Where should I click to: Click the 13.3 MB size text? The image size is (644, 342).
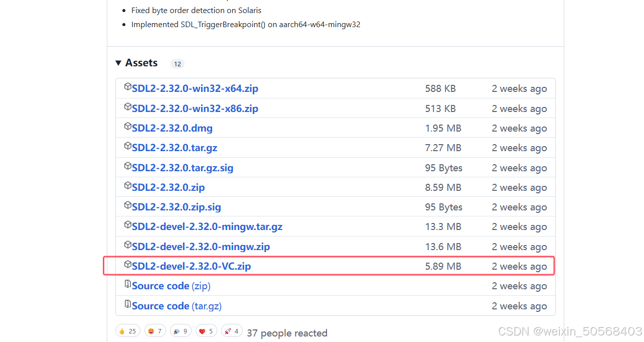click(443, 226)
